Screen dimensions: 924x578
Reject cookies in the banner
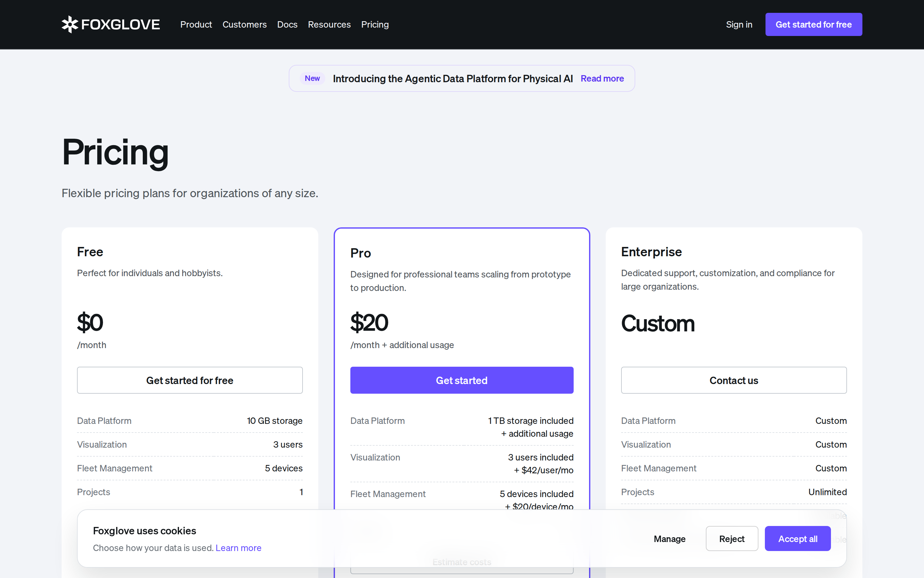coord(732,538)
